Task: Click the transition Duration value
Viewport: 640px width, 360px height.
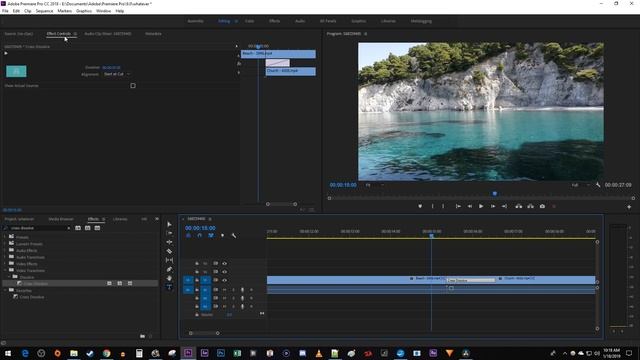Action: pos(111,67)
